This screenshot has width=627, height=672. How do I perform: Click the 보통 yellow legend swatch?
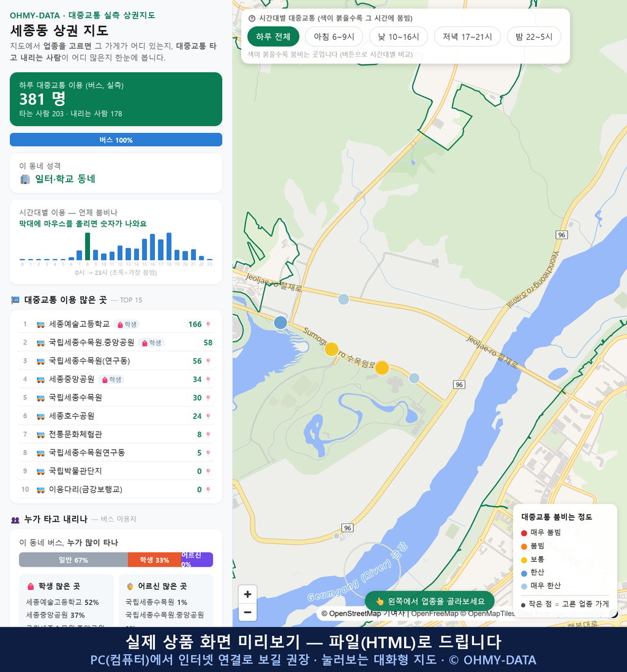[x=524, y=560]
